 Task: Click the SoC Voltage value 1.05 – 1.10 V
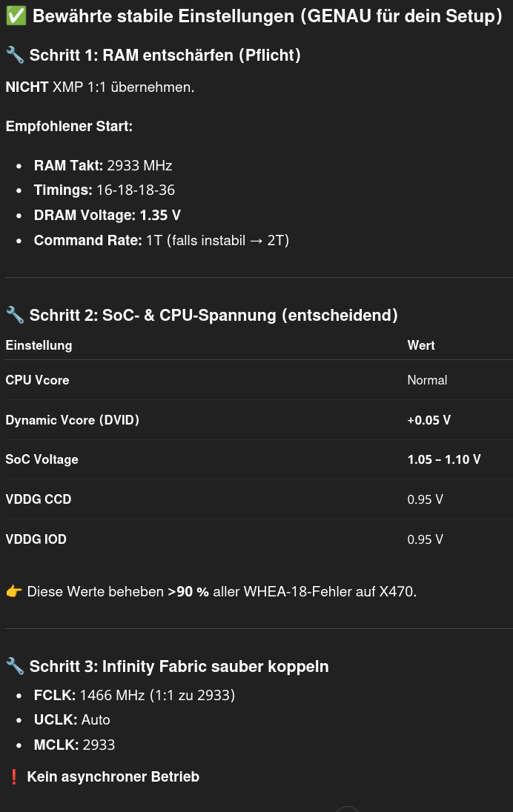pos(444,459)
